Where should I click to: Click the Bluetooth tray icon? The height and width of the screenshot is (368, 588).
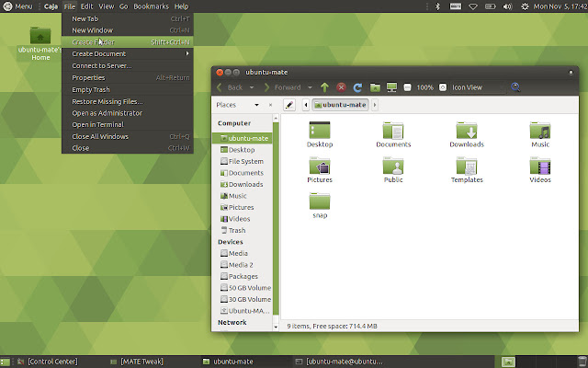click(437, 6)
